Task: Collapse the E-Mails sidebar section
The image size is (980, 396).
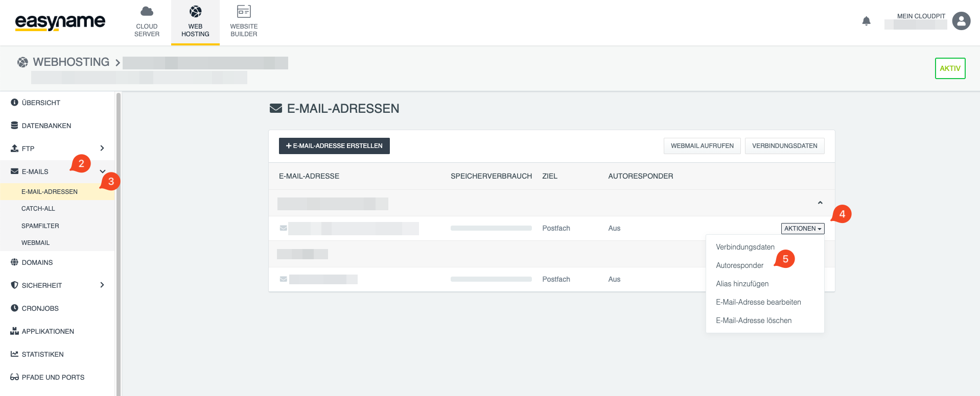Action: click(x=102, y=171)
